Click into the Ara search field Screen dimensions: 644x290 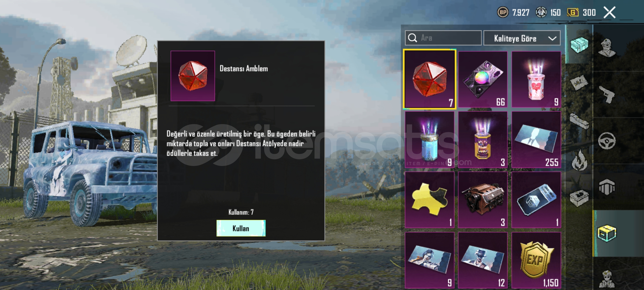click(443, 38)
